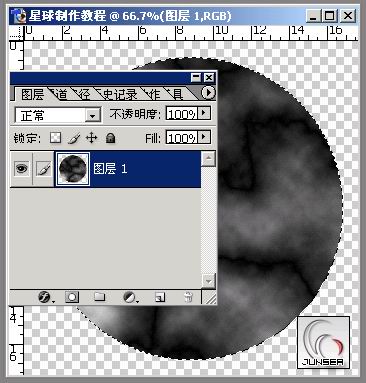Click the layers list scroll up arrow
Image resolution: width=366 pixels, height=383 pixels.
(x=209, y=158)
